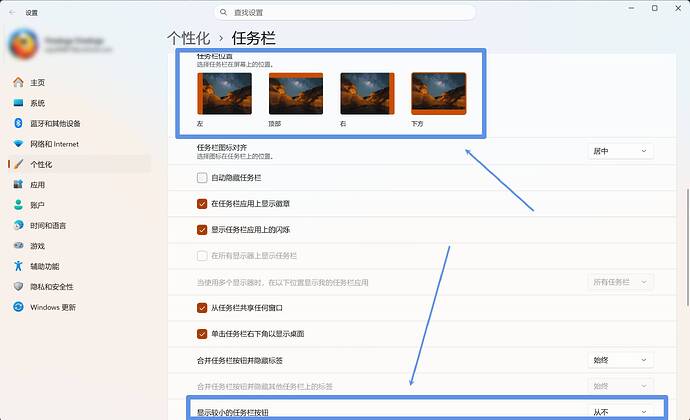
Task: Click the 任务栏 breadcrumb title
Action: (x=253, y=38)
